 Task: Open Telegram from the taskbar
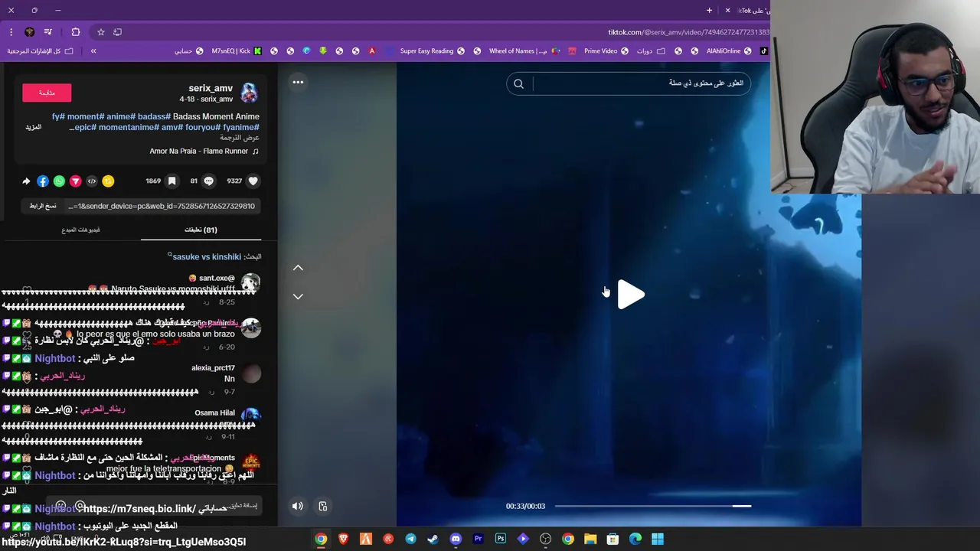click(x=411, y=539)
